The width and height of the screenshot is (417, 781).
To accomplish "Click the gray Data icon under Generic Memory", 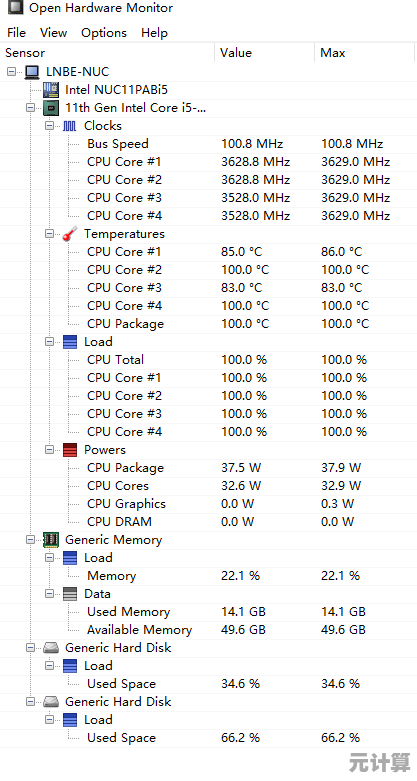I will point(70,594).
